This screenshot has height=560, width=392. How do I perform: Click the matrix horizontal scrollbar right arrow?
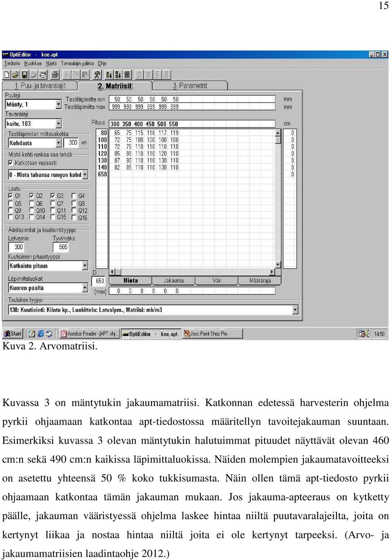pyautogui.click(x=272, y=272)
